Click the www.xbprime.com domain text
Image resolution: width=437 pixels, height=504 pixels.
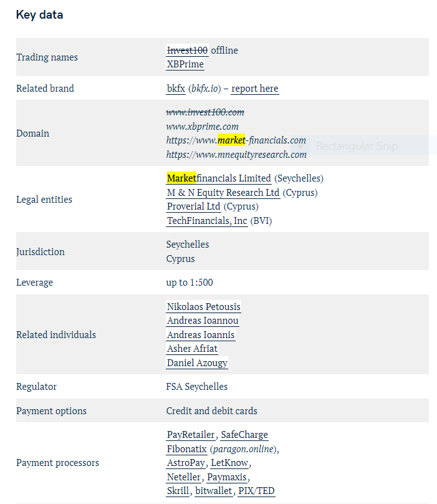[x=203, y=127]
